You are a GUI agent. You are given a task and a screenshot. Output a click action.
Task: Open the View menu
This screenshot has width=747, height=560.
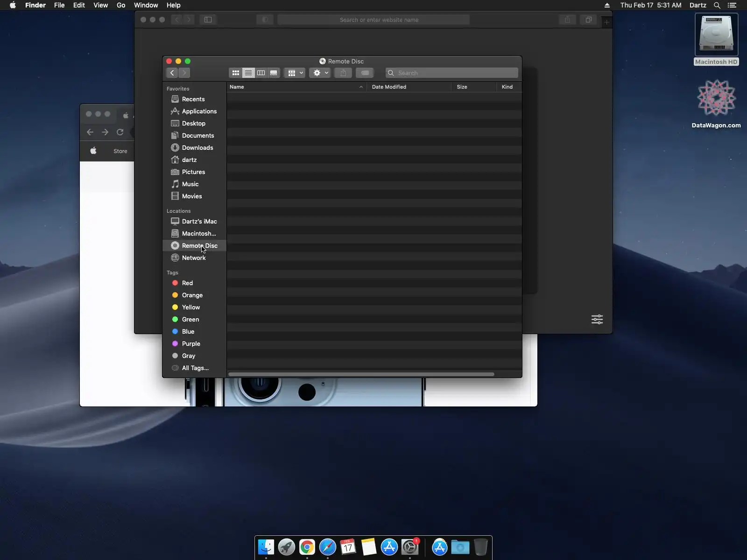click(100, 5)
